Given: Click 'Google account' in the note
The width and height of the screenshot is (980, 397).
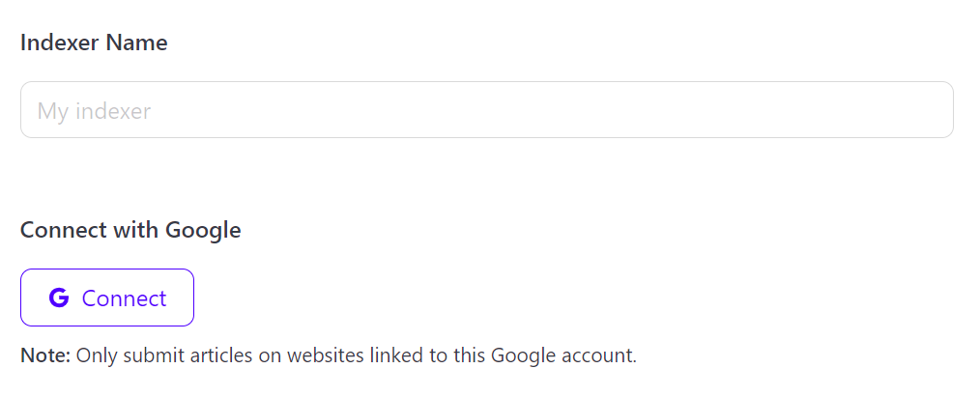Looking at the screenshot, I should pos(563,355).
